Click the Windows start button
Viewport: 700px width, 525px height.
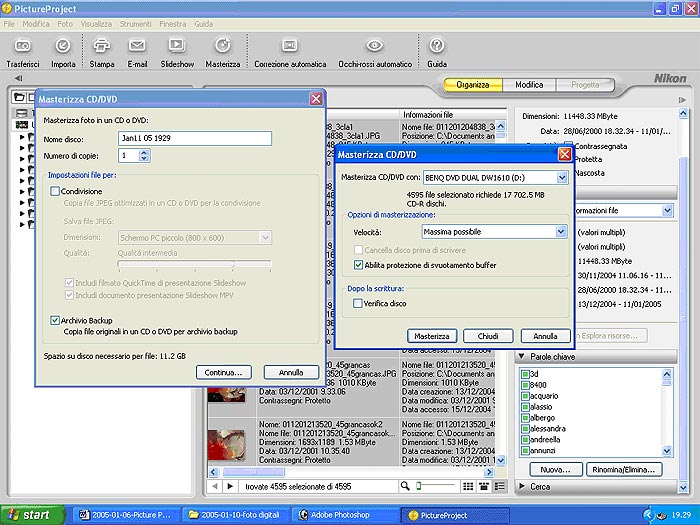[33, 515]
